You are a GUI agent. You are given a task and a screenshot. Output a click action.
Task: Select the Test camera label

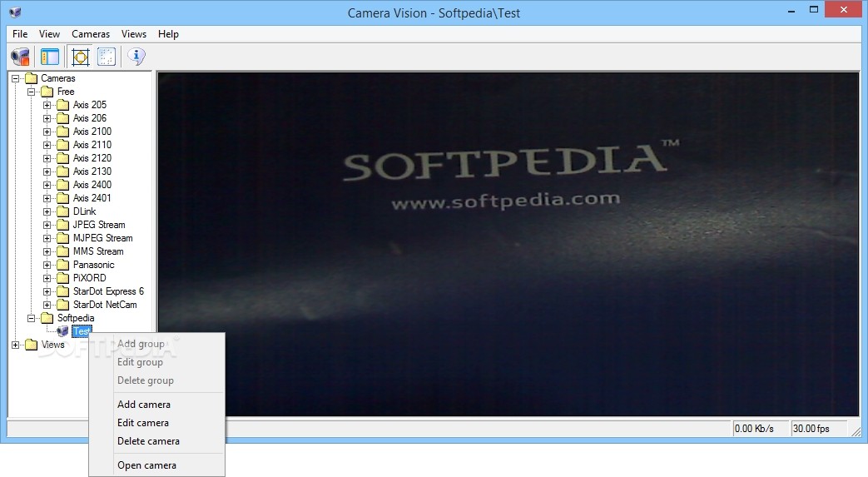click(x=82, y=331)
